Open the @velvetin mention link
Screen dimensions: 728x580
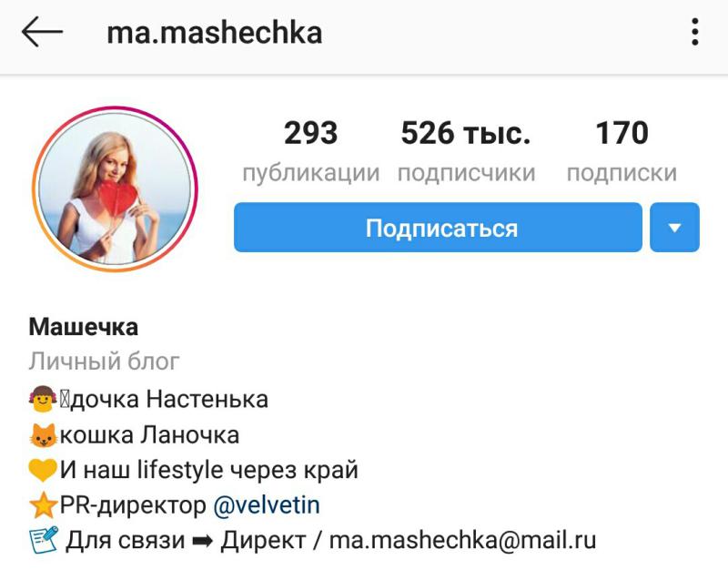[267, 504]
